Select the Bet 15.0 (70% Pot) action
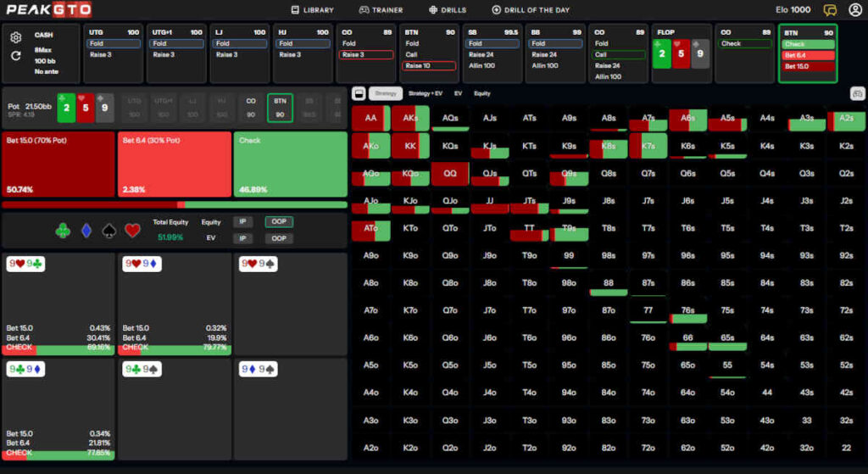This screenshot has height=474, width=868. click(x=58, y=165)
